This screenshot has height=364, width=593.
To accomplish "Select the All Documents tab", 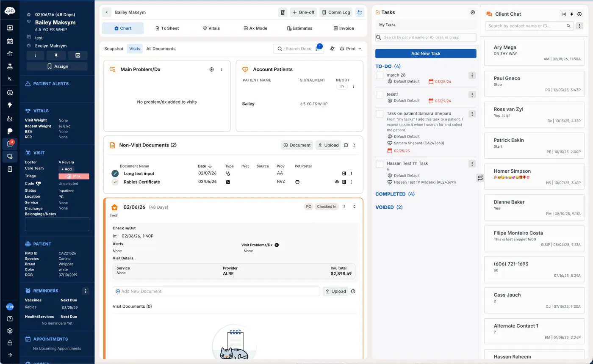I will [161, 49].
